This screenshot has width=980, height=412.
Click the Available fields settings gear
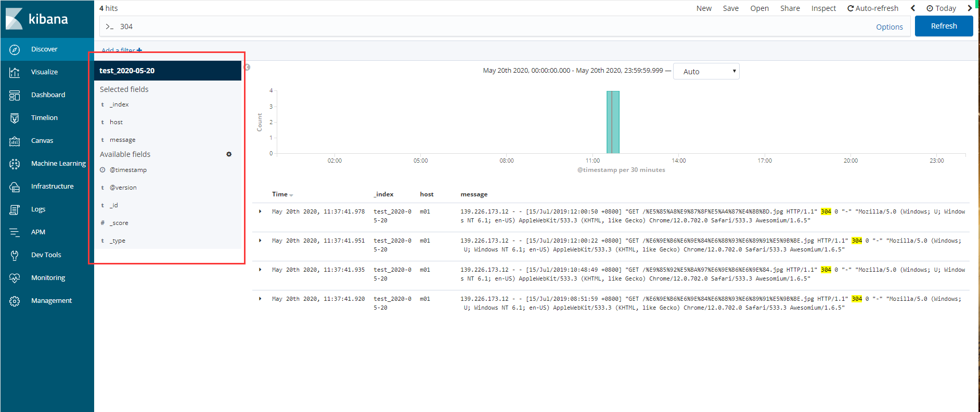click(229, 154)
